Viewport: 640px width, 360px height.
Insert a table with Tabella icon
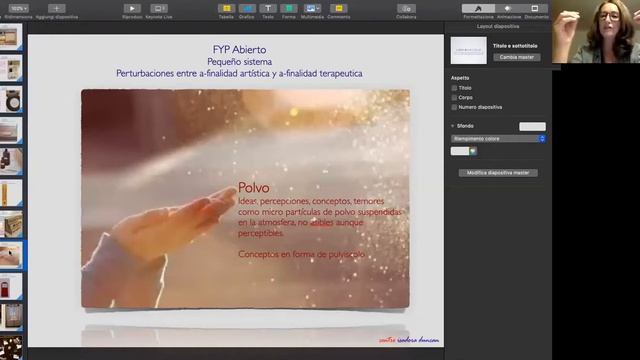227,8
